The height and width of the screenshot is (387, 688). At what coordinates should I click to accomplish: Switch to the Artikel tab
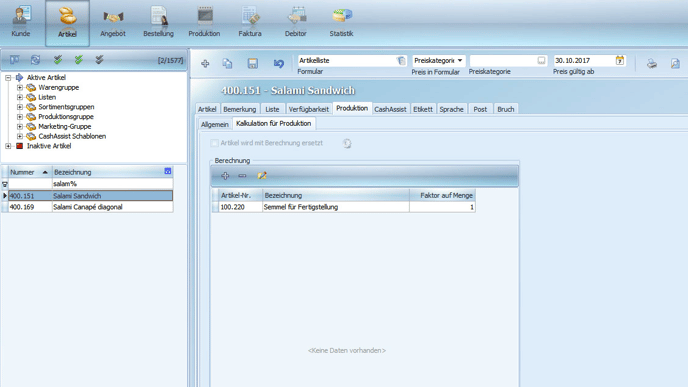[207, 109]
